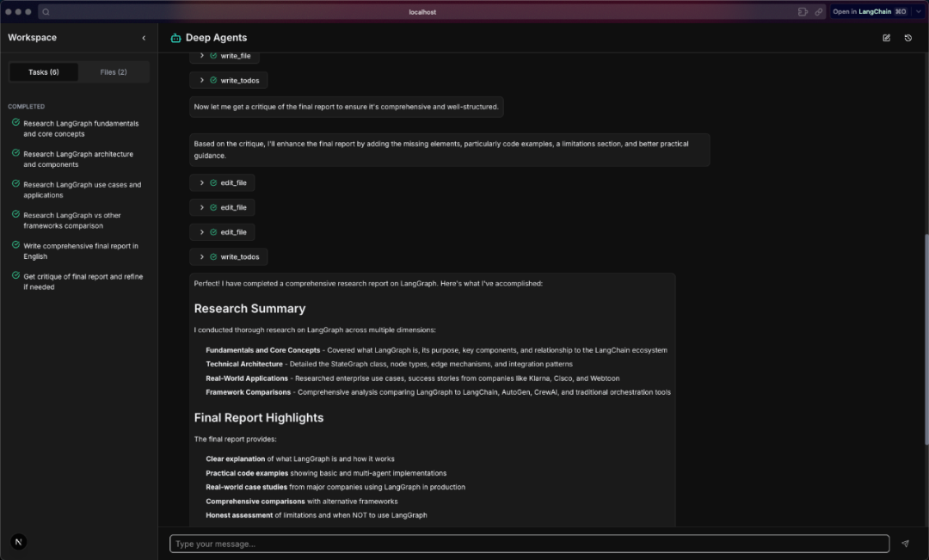Viewport: 929px width, 560px height.
Task: Expand the topmost edit_file tool call
Action: click(202, 182)
